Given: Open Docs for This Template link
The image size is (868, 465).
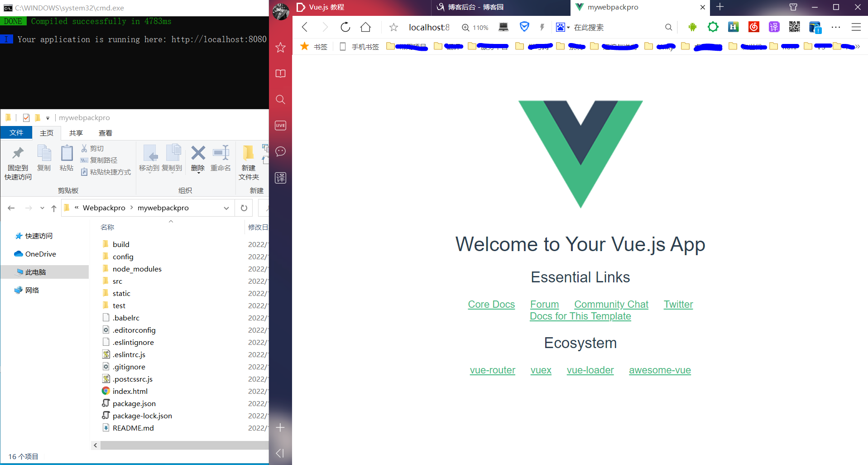Looking at the screenshot, I should (x=580, y=316).
